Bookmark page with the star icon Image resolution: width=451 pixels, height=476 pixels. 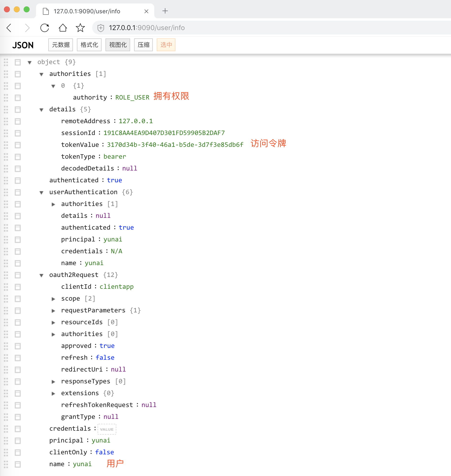tap(80, 28)
